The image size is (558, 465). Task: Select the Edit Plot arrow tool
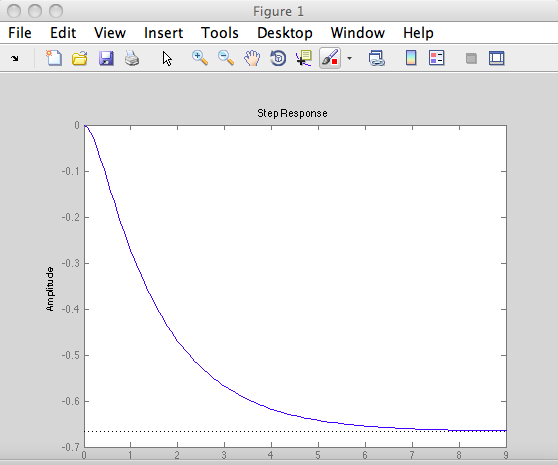pos(167,58)
